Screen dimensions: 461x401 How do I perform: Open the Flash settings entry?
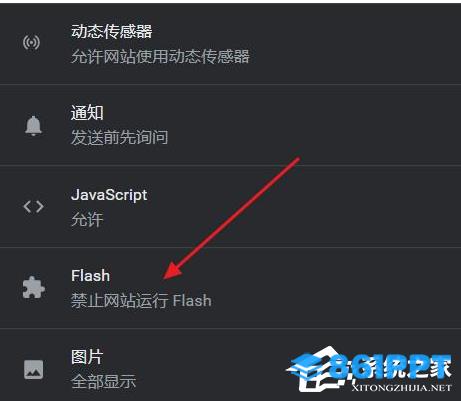(x=230, y=288)
